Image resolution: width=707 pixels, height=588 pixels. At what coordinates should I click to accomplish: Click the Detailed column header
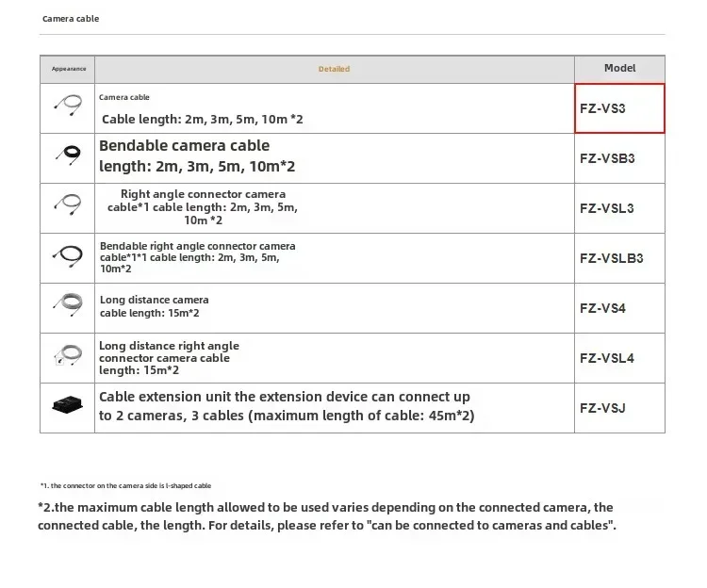point(334,69)
